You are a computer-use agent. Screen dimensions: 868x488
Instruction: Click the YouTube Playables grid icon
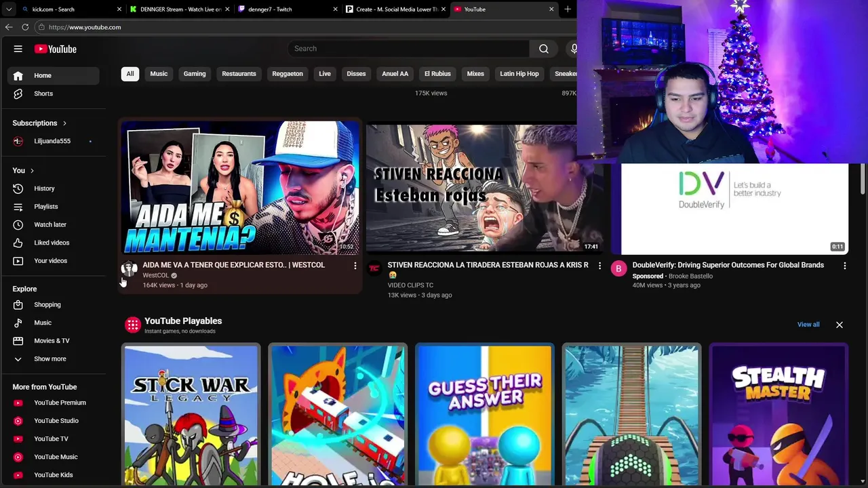pos(132,325)
